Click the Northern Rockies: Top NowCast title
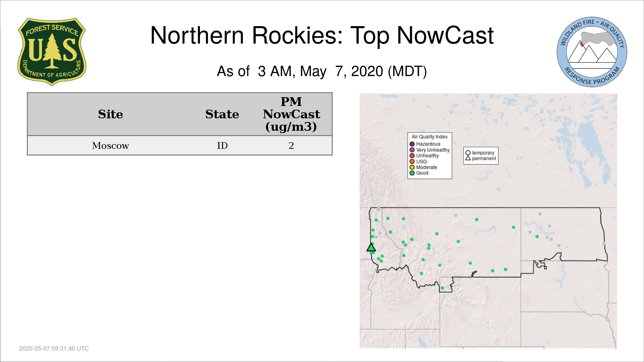This screenshot has width=644, height=362. click(x=322, y=36)
